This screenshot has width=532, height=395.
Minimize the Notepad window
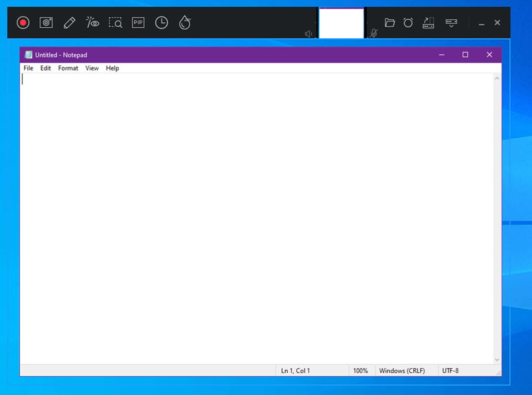click(x=442, y=54)
